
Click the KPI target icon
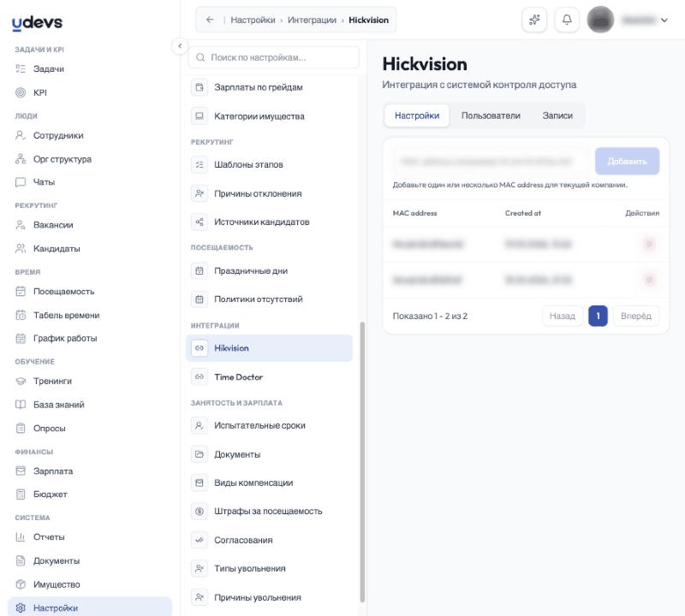click(x=21, y=92)
